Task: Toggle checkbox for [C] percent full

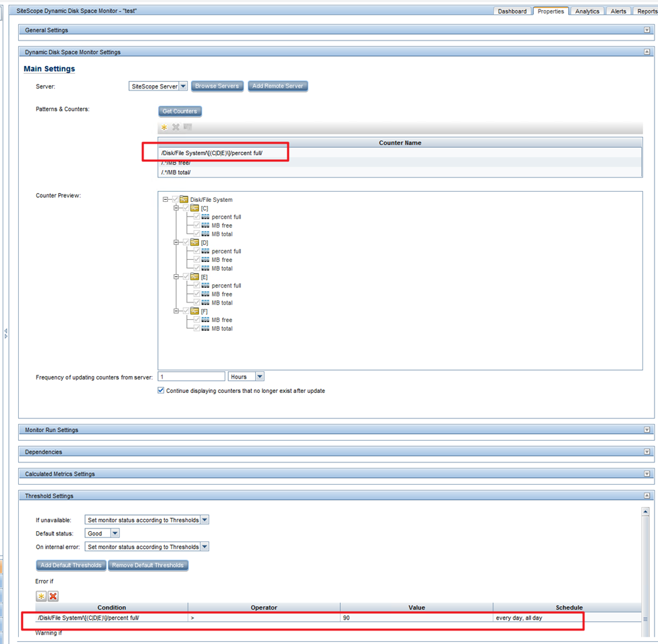Action: (x=196, y=217)
